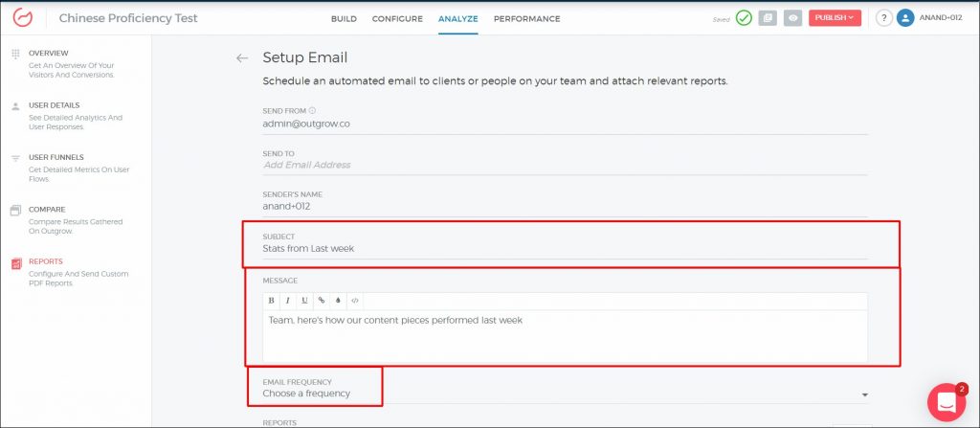Insert a link in the message editor
Viewport: 980px width, 428px height.
tap(321, 301)
